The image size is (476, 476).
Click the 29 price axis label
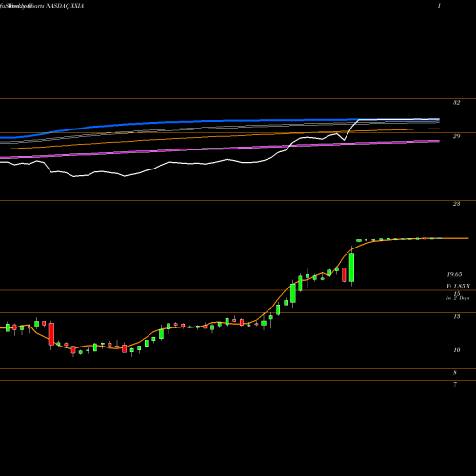[x=456, y=136]
